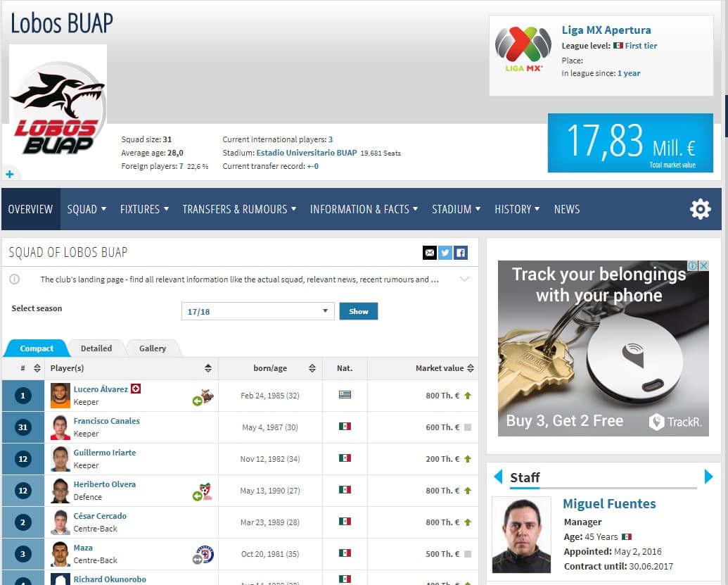The image size is (728, 585).
Task: Show previous staff member with left arrow
Action: 498,477
